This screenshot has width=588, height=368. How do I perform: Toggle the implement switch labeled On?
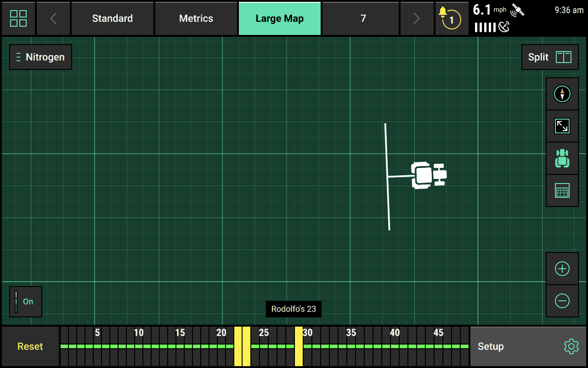[x=25, y=302]
